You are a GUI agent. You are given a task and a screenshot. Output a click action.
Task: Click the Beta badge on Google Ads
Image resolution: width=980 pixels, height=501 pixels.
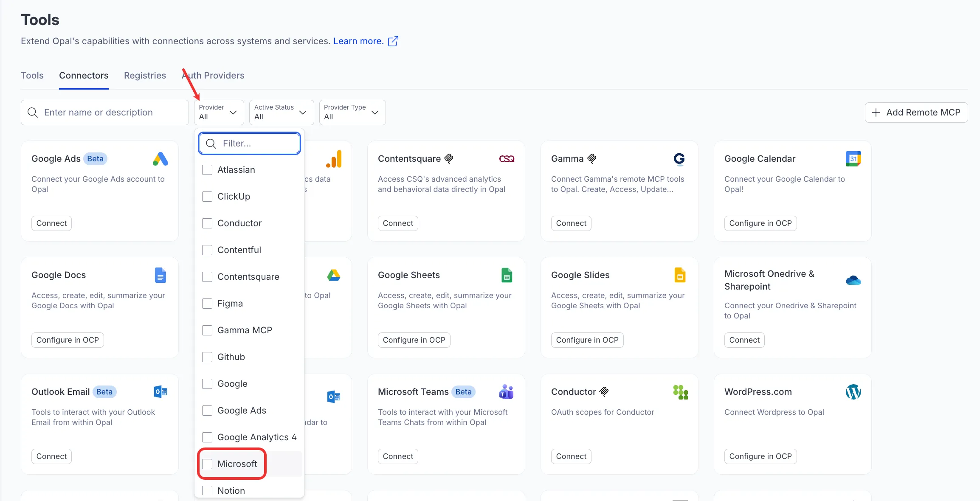pyautogui.click(x=95, y=159)
